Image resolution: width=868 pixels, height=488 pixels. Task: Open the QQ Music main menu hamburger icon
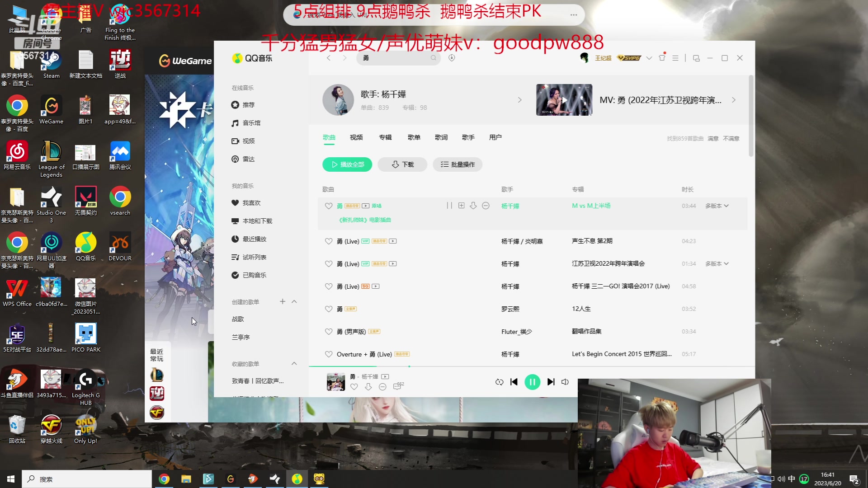(x=675, y=58)
